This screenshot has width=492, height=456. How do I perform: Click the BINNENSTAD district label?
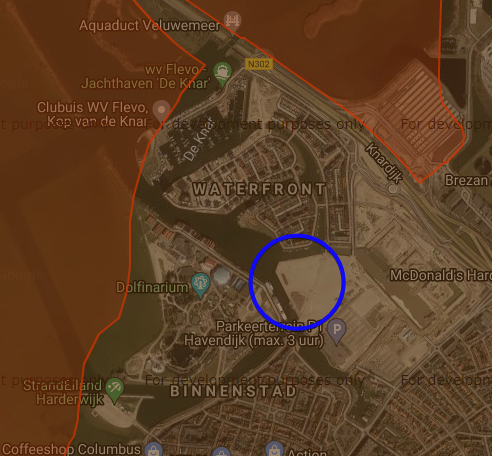233,391
